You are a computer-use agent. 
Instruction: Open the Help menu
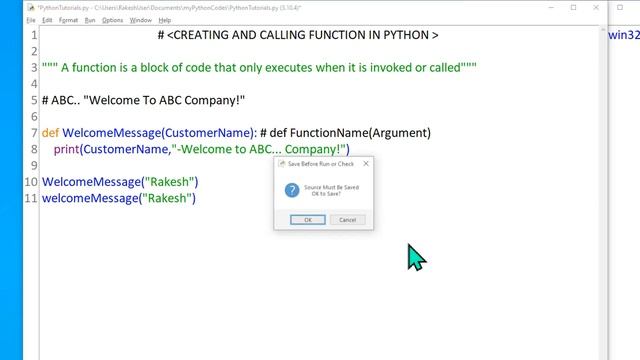pyautogui.click(x=164, y=20)
